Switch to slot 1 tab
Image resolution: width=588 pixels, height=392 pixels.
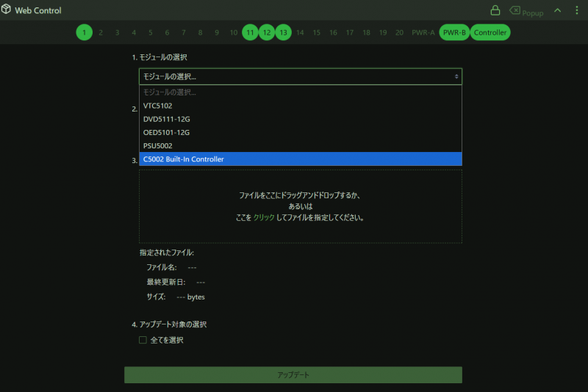click(85, 32)
